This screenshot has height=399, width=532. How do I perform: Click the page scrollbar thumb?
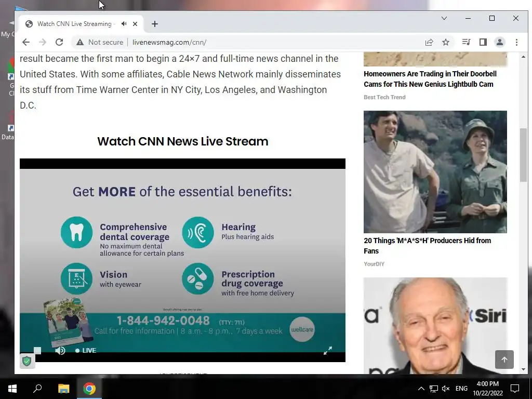pyautogui.click(x=523, y=155)
